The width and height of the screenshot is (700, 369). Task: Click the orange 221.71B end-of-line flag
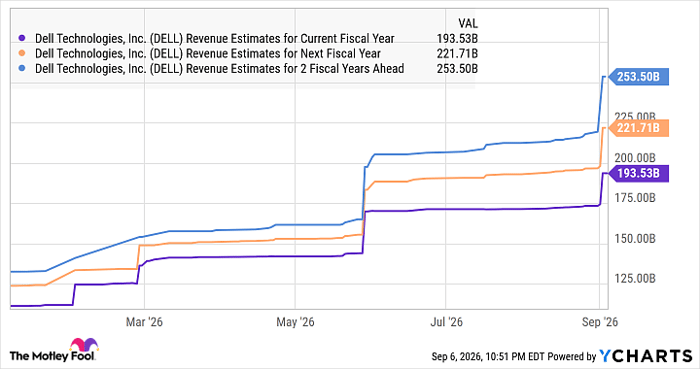(x=639, y=128)
